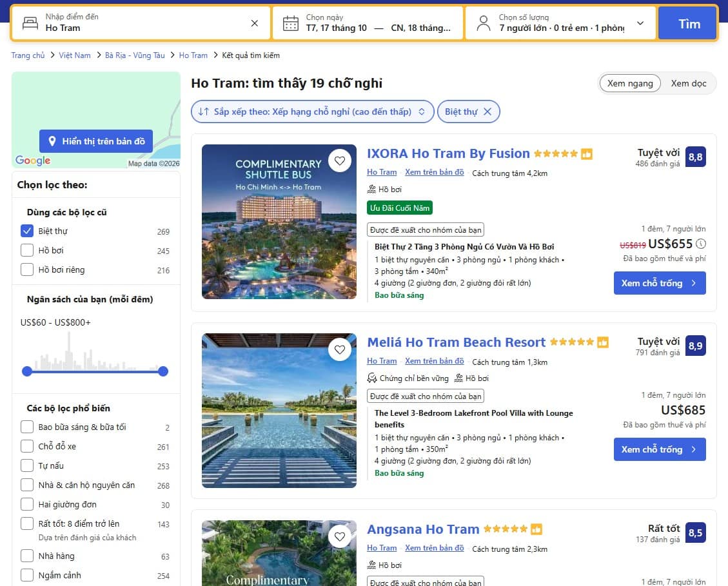Click Meliá preferred partner thumbs-up badge
Image resolution: width=728 pixels, height=586 pixels.
click(x=603, y=343)
